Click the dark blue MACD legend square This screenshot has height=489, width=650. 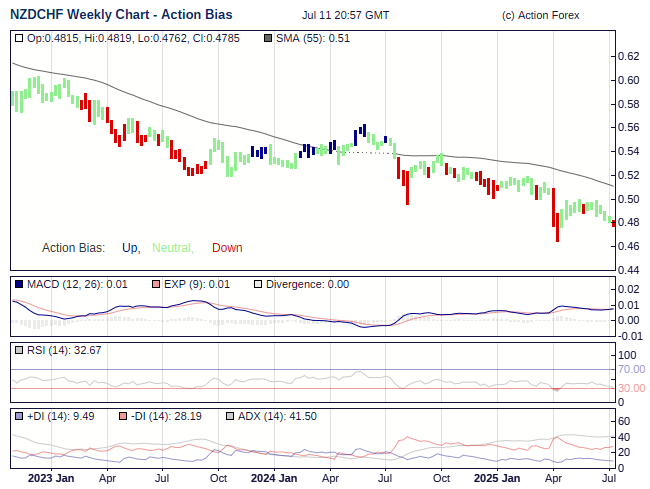pyautogui.click(x=19, y=285)
